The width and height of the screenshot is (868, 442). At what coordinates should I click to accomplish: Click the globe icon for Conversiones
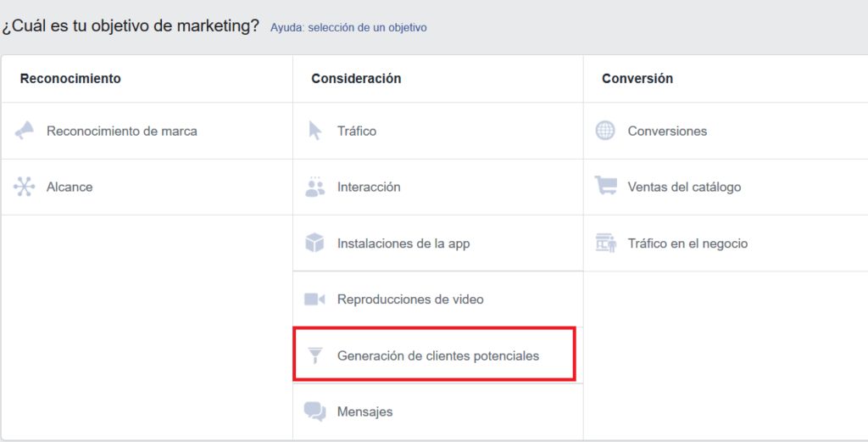[605, 131]
